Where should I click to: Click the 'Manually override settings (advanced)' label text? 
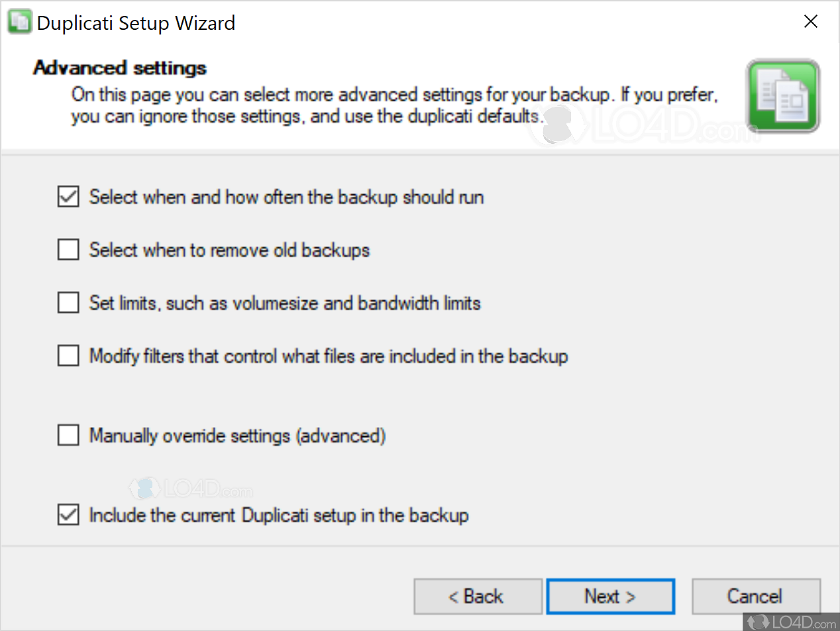[x=237, y=436]
